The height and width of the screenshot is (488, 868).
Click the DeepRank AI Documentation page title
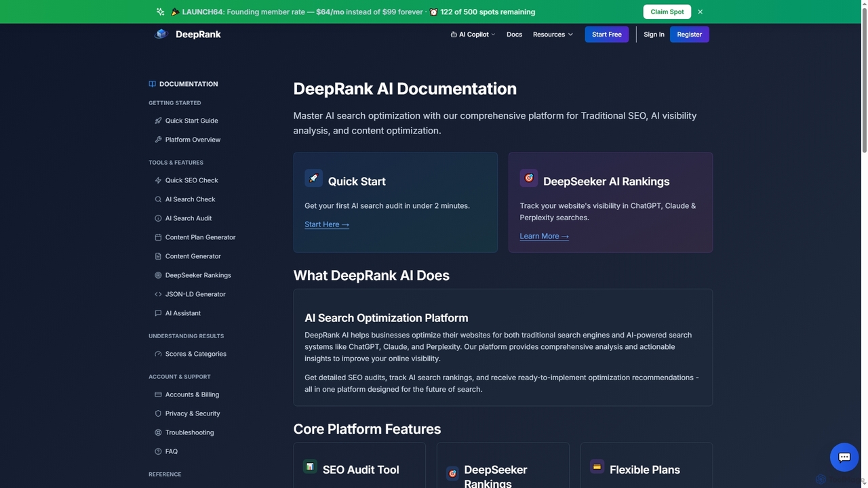point(405,89)
